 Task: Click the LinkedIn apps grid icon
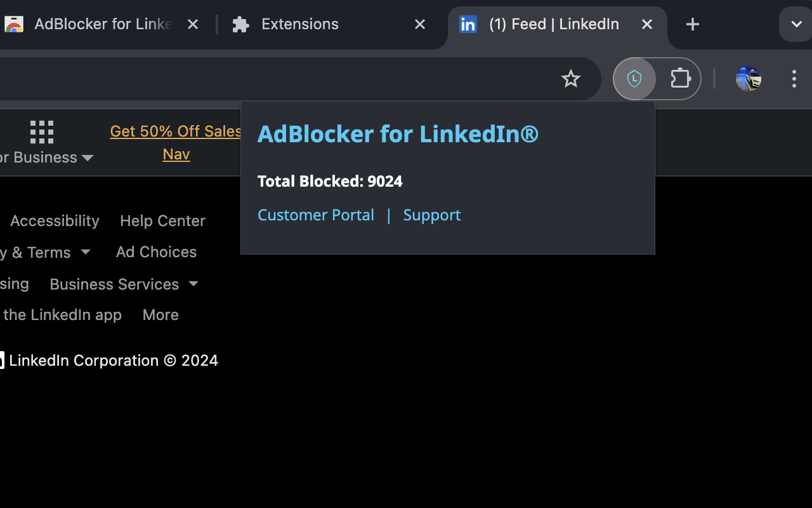click(42, 131)
